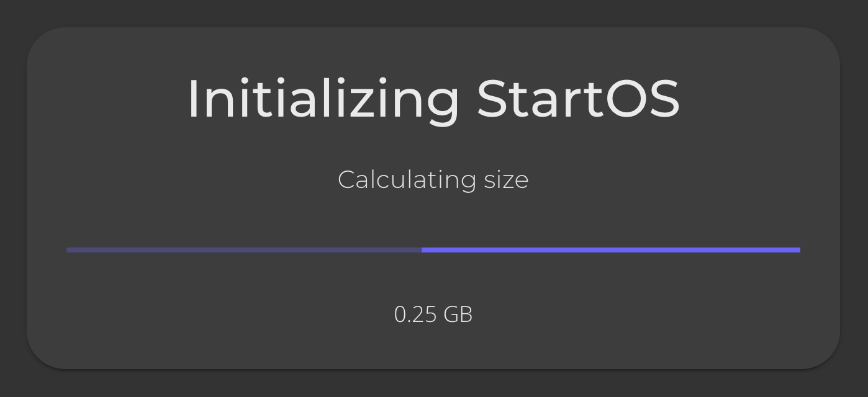Click the bright purple progress bar segment
Image resolution: width=868 pixels, height=397 pixels.
click(x=610, y=250)
